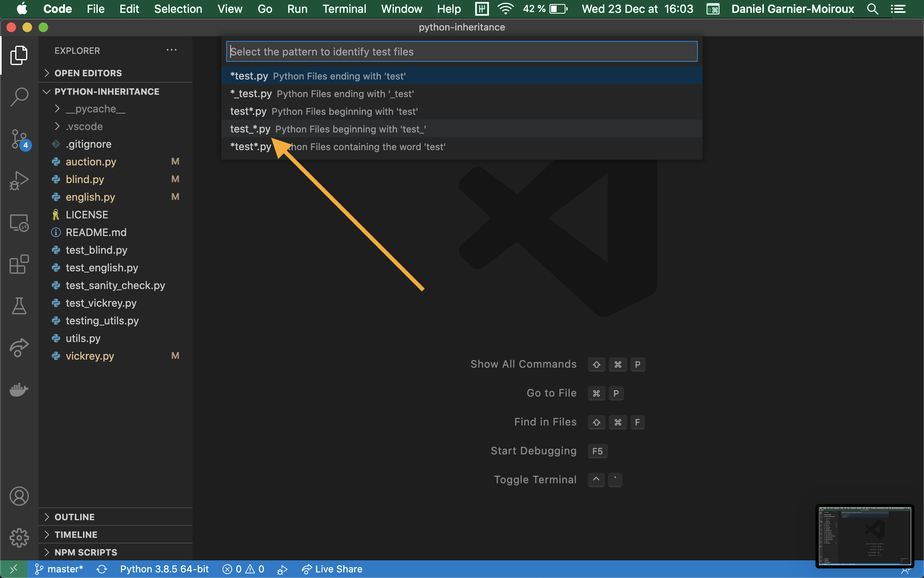Open the Selection menu
This screenshot has width=924, height=578.
click(x=178, y=9)
